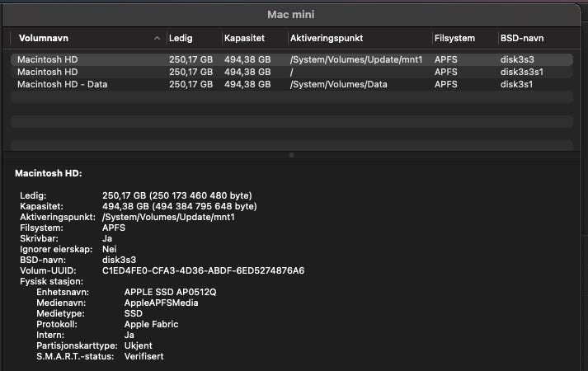This screenshot has width=588, height=371.
Task: Sort by BSD-navn column header
Action: (x=521, y=39)
